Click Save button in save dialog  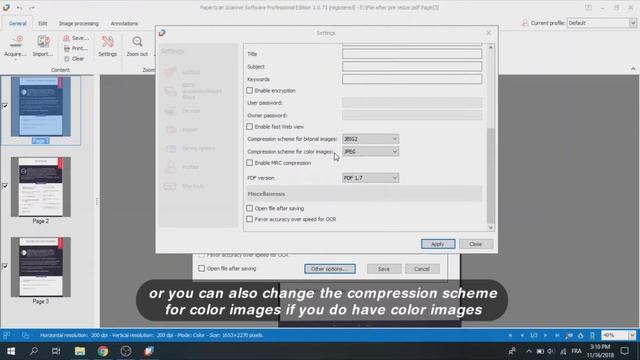click(x=384, y=269)
